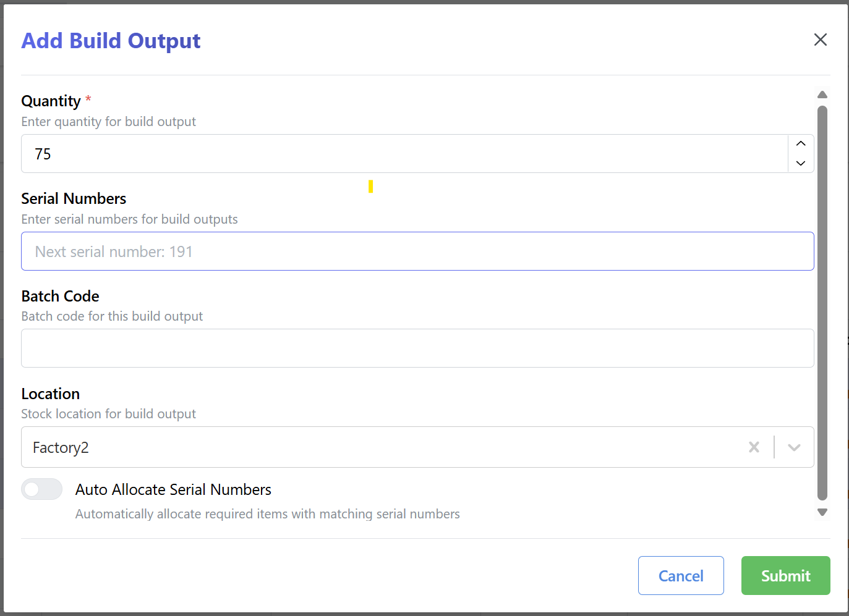This screenshot has width=849, height=616.
Task: Toggle off automatic serial allocation switch
Action: tap(41, 489)
